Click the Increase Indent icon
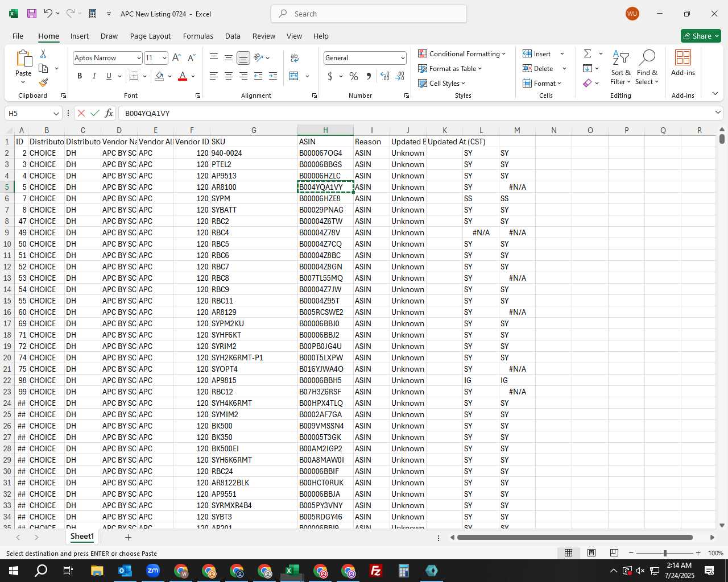Viewport: 728px width, 582px height. pyautogui.click(x=273, y=76)
